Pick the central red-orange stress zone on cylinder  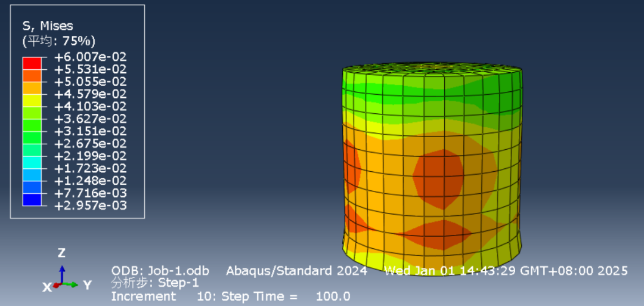point(438,179)
